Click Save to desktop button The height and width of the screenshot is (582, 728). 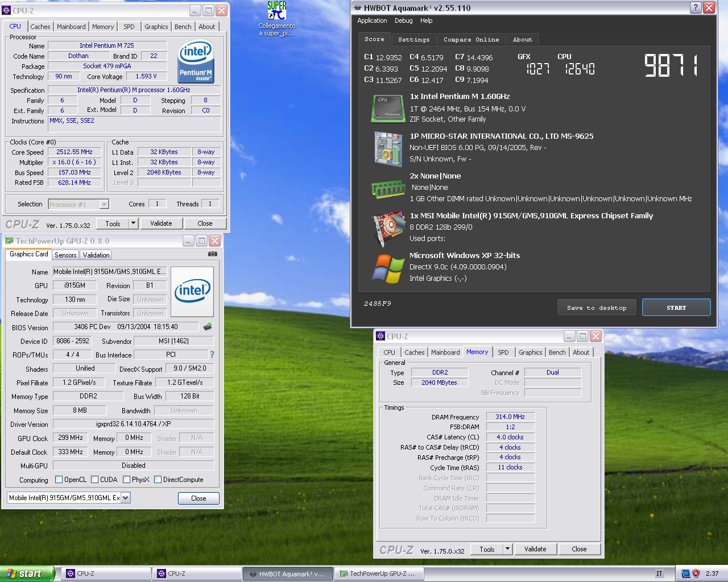point(597,307)
